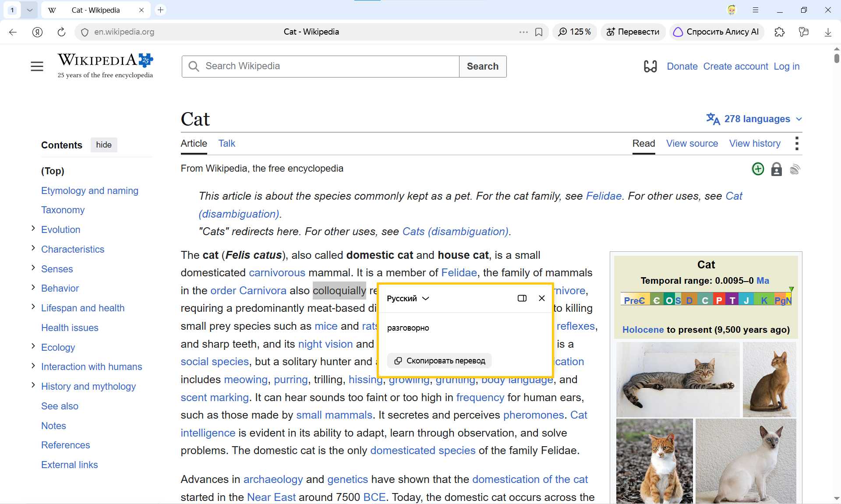Image resolution: width=841 pixels, height=504 pixels.
Task: Switch to the Talk tab
Action: [x=226, y=144]
